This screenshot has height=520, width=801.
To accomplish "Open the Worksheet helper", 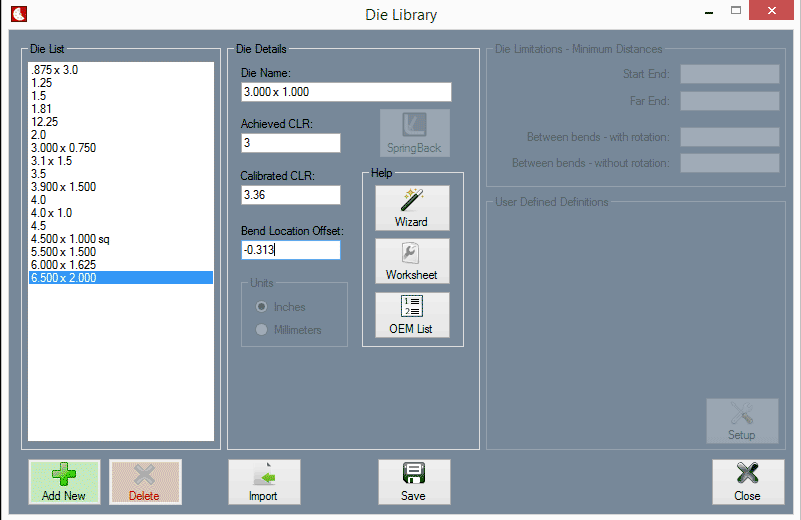I will pyautogui.click(x=412, y=261).
